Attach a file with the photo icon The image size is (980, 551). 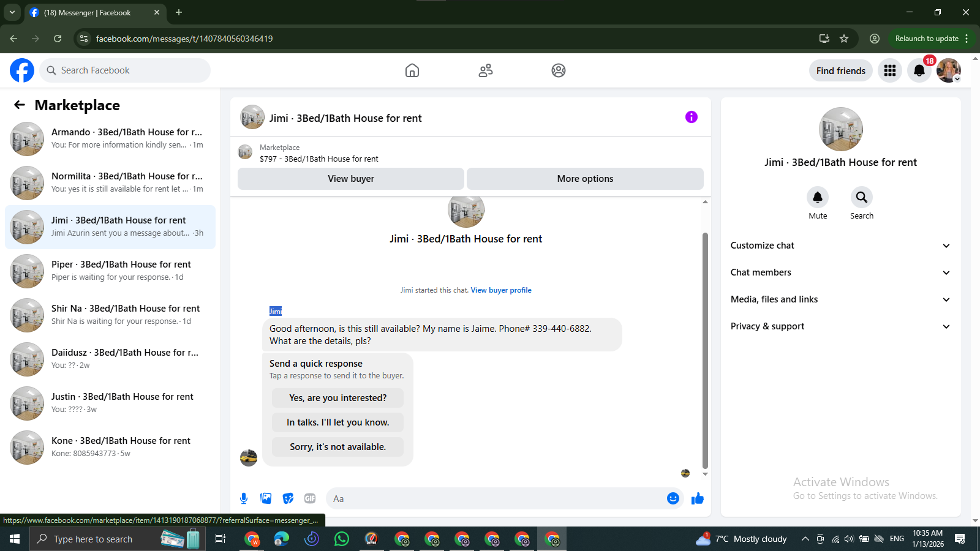pyautogui.click(x=266, y=498)
